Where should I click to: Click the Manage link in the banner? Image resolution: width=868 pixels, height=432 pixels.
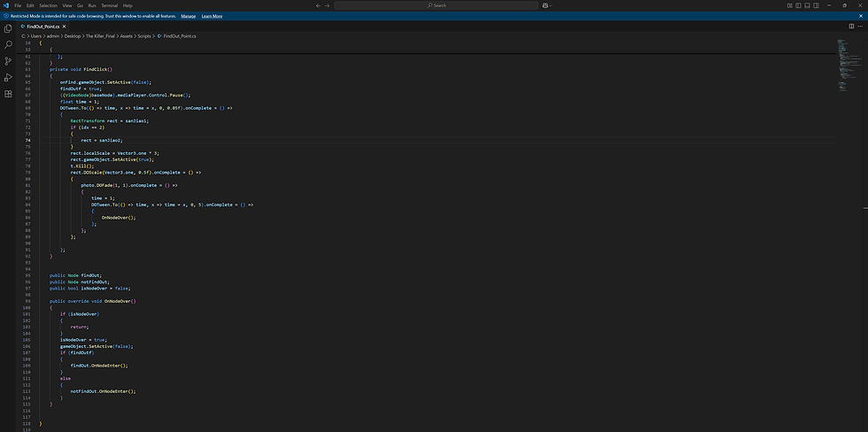tap(188, 16)
